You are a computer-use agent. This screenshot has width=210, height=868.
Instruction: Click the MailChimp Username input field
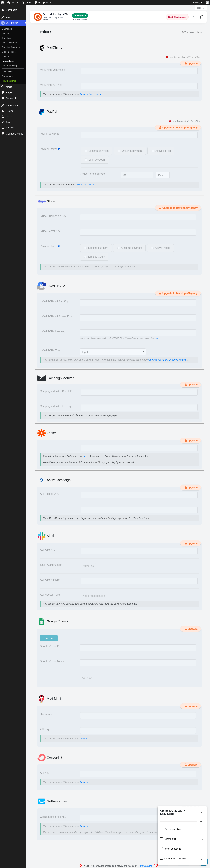pos(139,71)
